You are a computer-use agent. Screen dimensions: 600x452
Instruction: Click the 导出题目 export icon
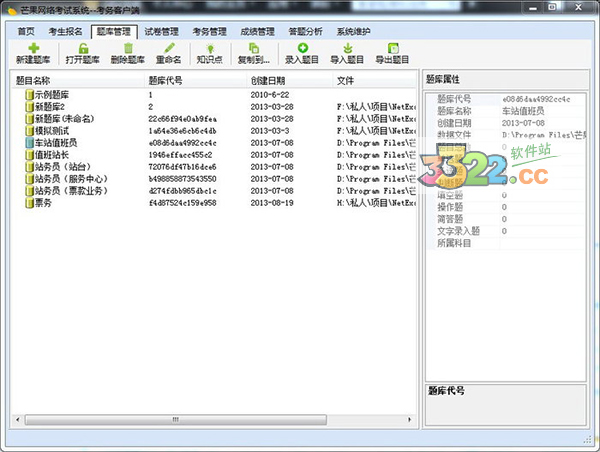[393, 48]
